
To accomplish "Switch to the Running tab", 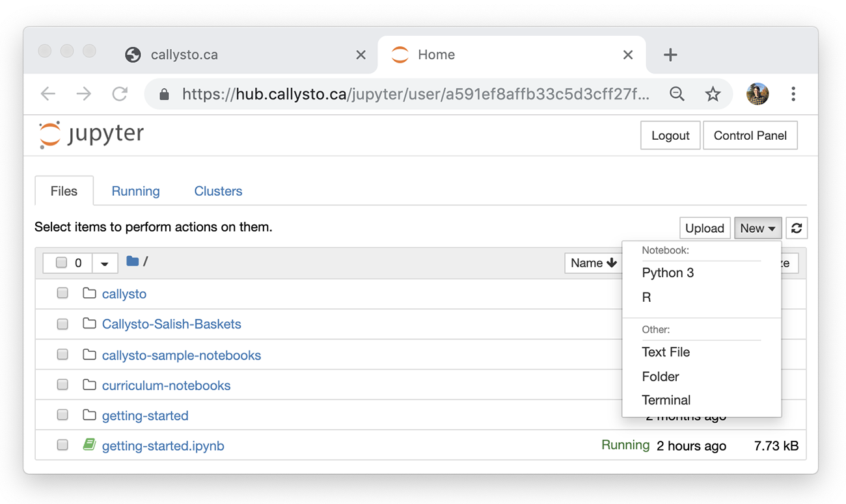I will 135,191.
